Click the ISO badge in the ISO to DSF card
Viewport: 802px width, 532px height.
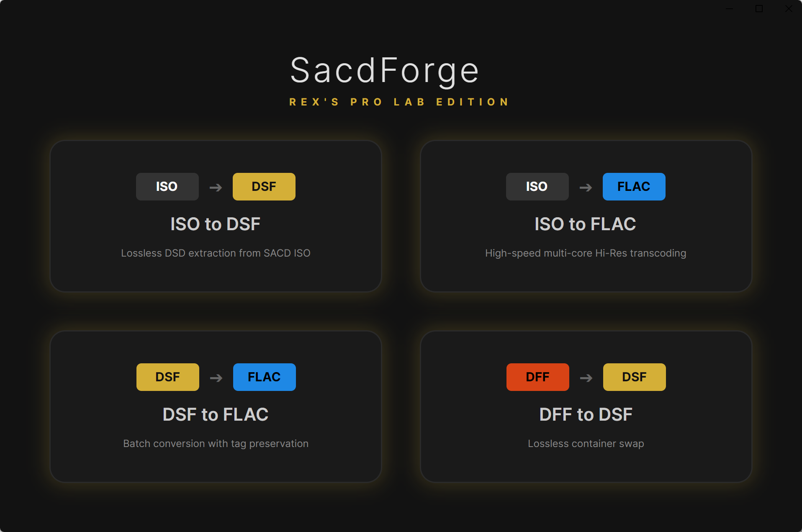click(x=167, y=187)
